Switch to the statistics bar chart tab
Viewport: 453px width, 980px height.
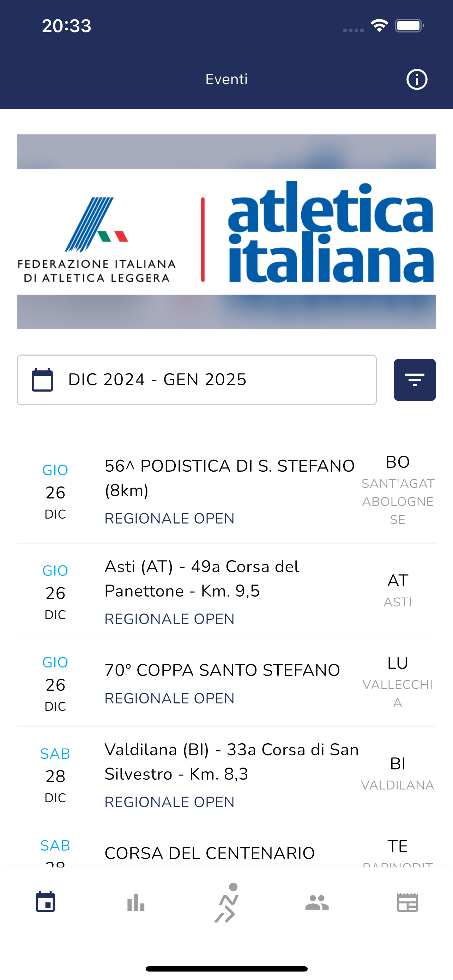click(x=136, y=902)
